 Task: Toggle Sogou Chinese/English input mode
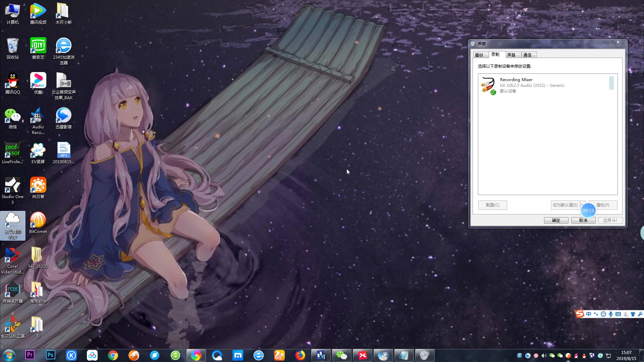pos(589,314)
